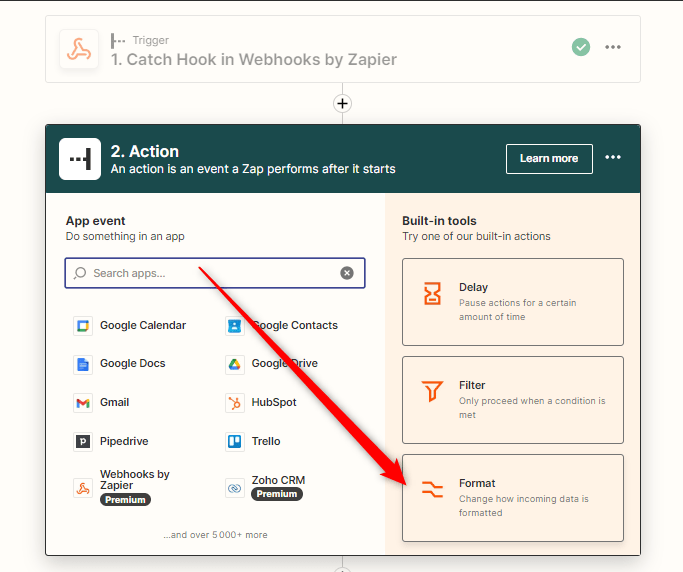Choose the Delay built-in tool title
Viewport: 683px width, 572px height.
[x=473, y=287]
